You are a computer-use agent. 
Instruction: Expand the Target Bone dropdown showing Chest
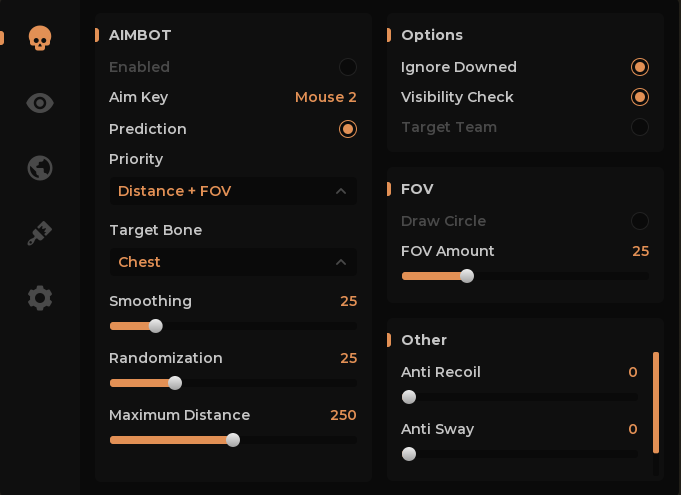232,262
